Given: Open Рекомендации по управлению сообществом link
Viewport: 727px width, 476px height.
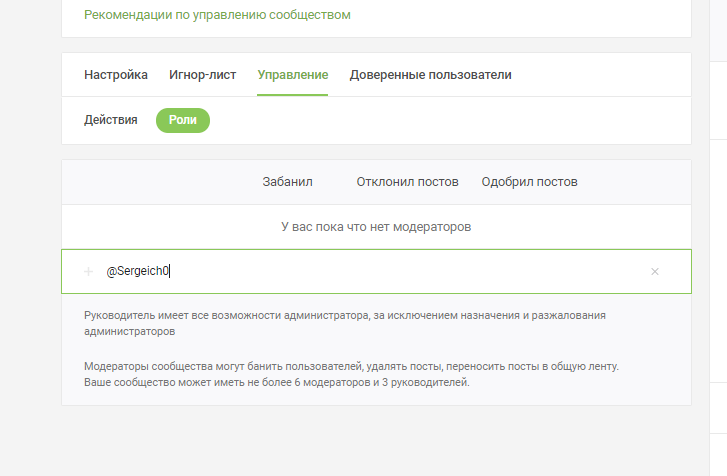Looking at the screenshot, I should click(x=217, y=15).
